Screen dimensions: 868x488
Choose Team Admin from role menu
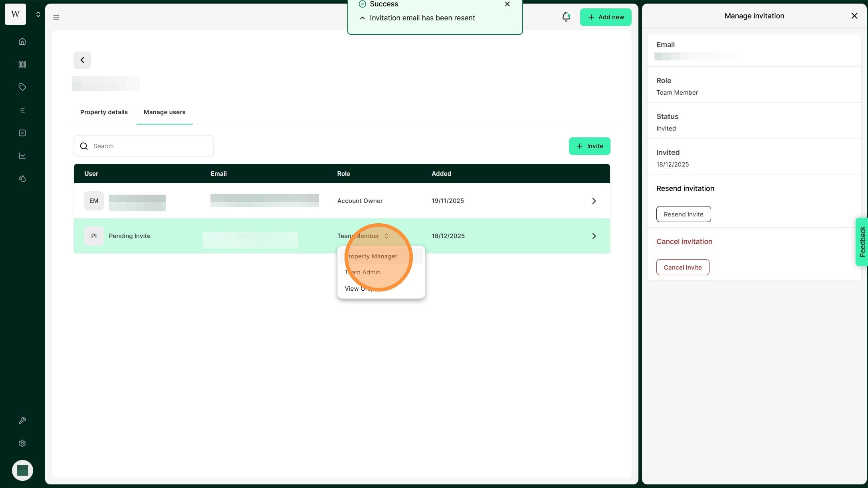click(363, 272)
